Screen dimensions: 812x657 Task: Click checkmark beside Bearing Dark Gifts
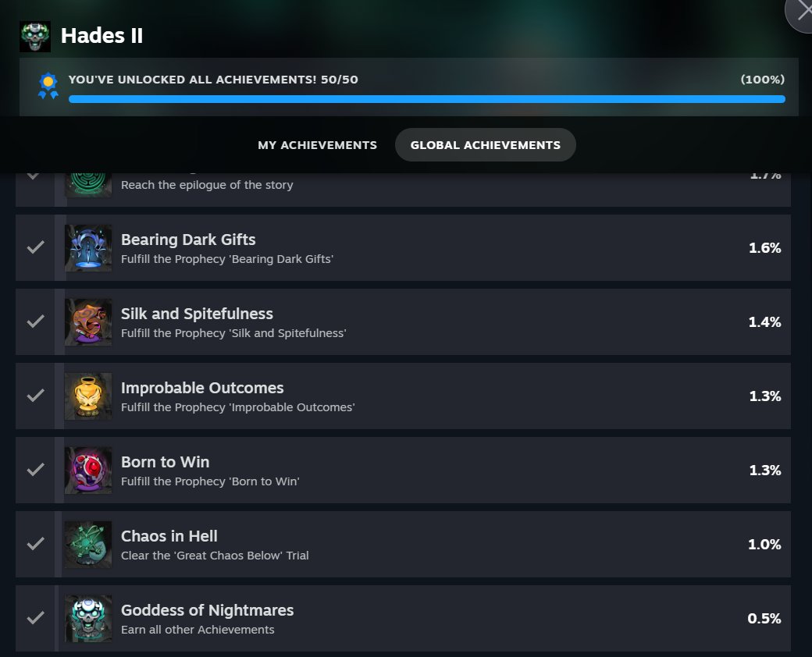[x=35, y=247]
